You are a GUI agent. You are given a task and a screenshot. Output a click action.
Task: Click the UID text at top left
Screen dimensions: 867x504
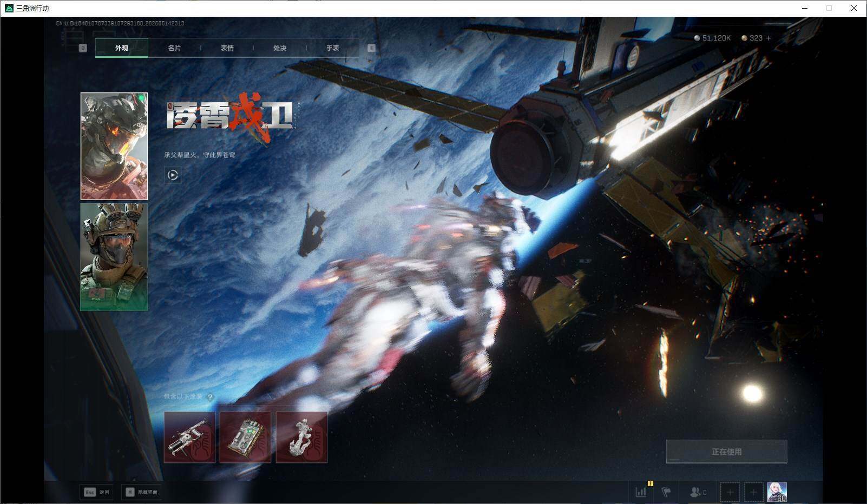[120, 23]
